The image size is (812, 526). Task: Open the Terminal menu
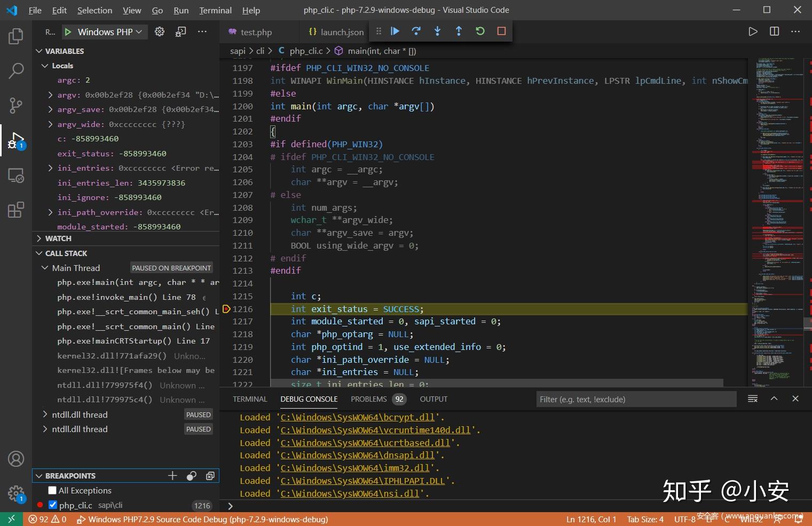pyautogui.click(x=215, y=10)
